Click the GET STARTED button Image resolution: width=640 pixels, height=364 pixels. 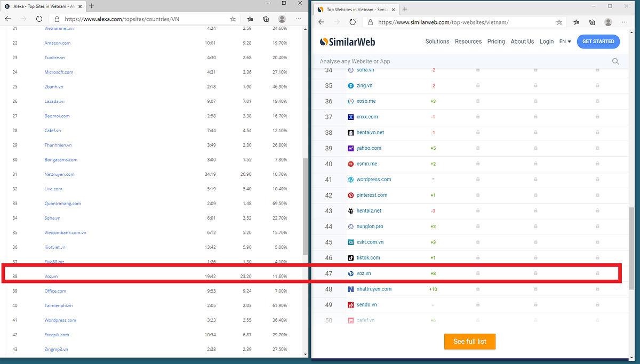598,42
